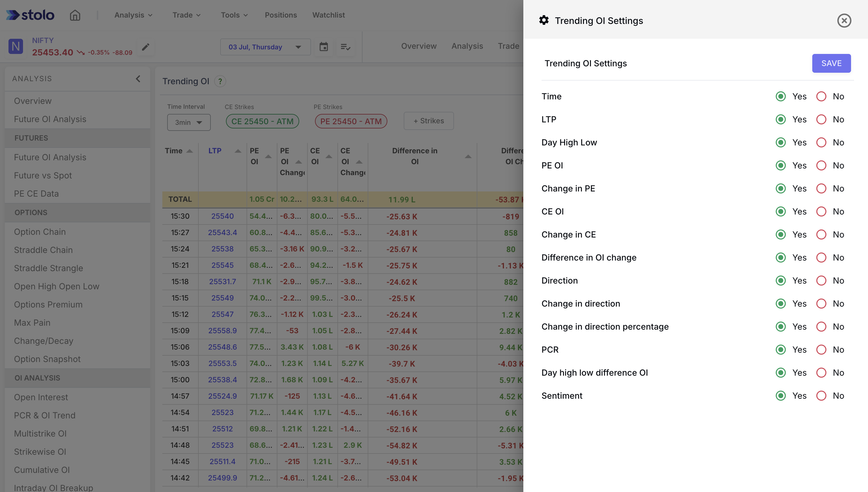Click the SAVE button
The image size is (868, 492).
coord(831,63)
